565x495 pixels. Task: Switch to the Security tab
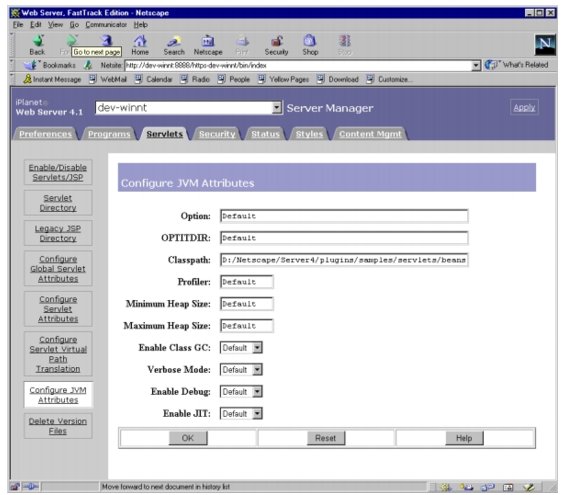[x=217, y=134]
